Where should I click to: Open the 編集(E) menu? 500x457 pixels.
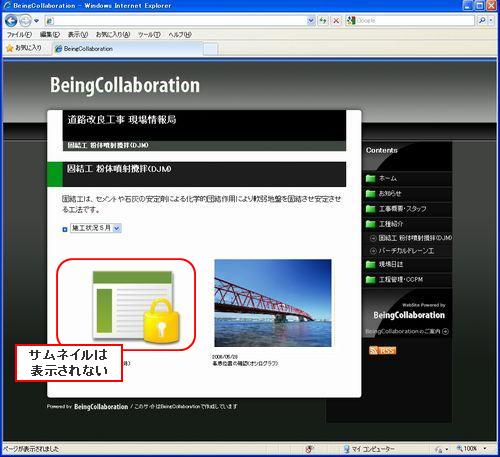click(x=50, y=35)
